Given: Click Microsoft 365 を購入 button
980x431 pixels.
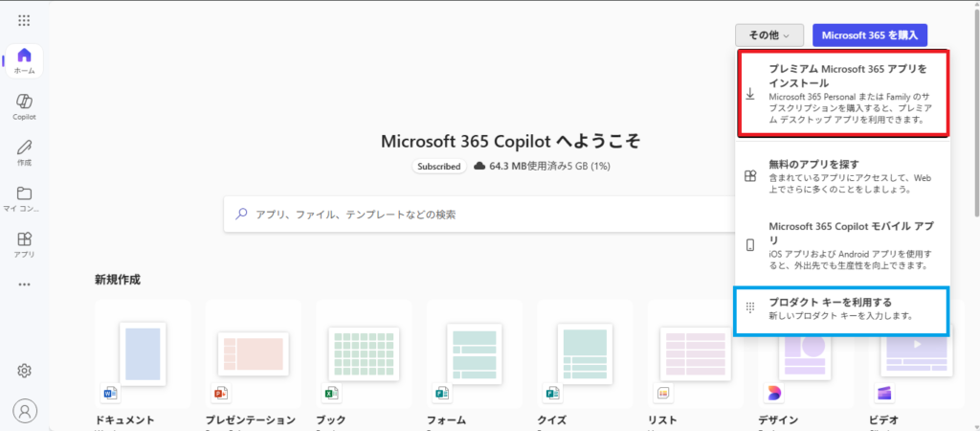Looking at the screenshot, I should point(870,35).
